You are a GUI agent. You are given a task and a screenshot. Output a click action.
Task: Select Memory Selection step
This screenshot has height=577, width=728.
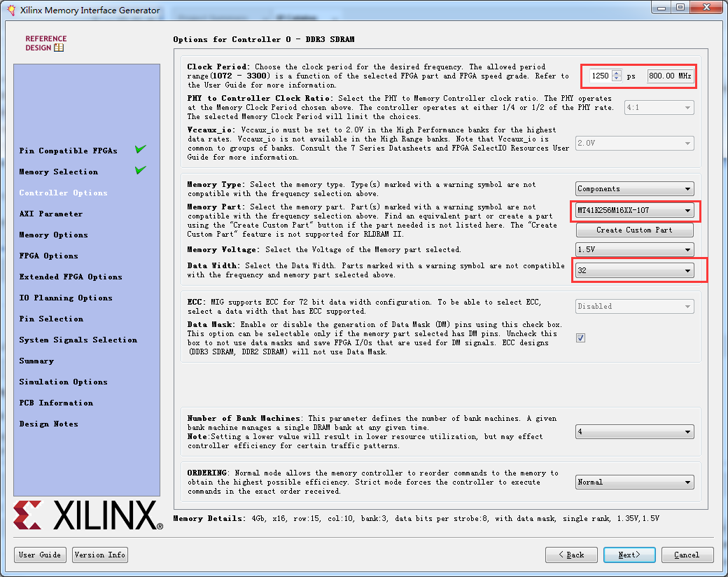pyautogui.click(x=59, y=172)
